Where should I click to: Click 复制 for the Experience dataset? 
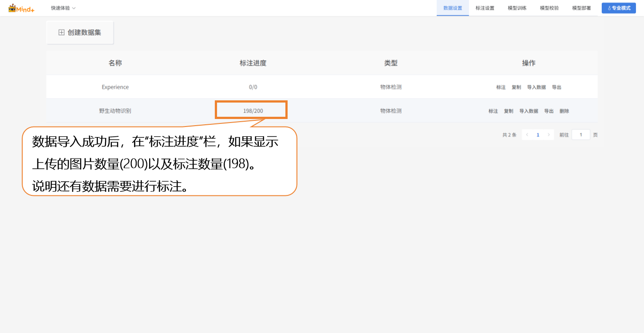[x=516, y=87]
